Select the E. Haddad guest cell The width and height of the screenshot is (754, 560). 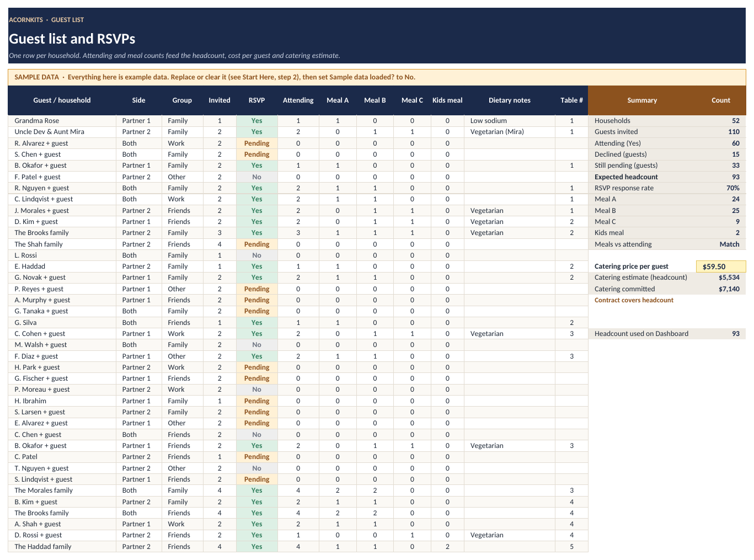(x=62, y=266)
